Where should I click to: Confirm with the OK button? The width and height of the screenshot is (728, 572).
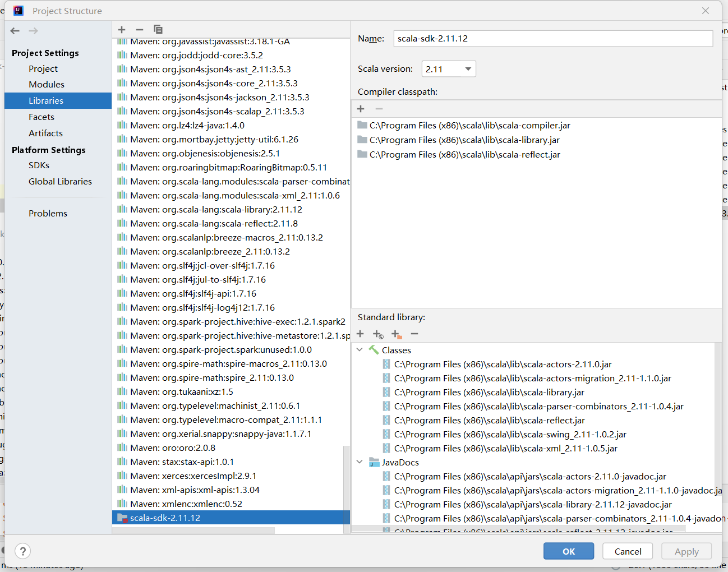click(x=569, y=551)
